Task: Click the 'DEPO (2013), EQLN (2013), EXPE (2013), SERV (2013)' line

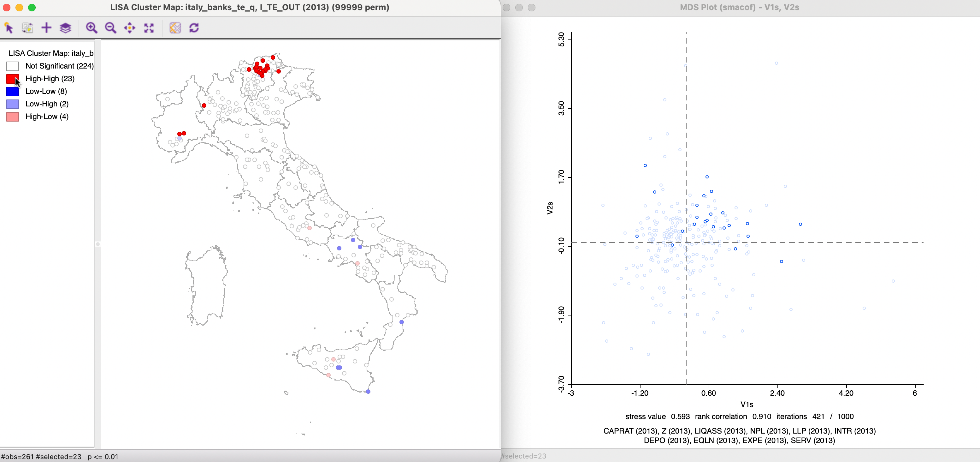Action: tap(739, 440)
